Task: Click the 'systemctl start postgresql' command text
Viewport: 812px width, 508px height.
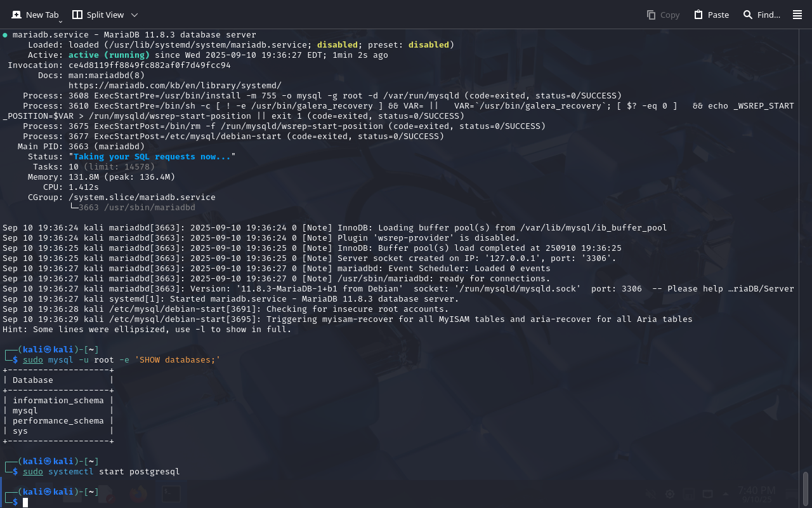Action: click(x=114, y=472)
